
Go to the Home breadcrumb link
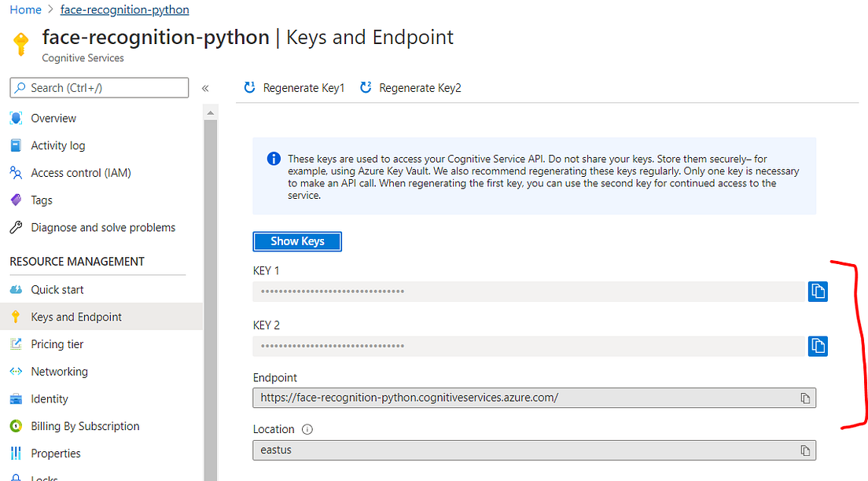pyautogui.click(x=25, y=10)
